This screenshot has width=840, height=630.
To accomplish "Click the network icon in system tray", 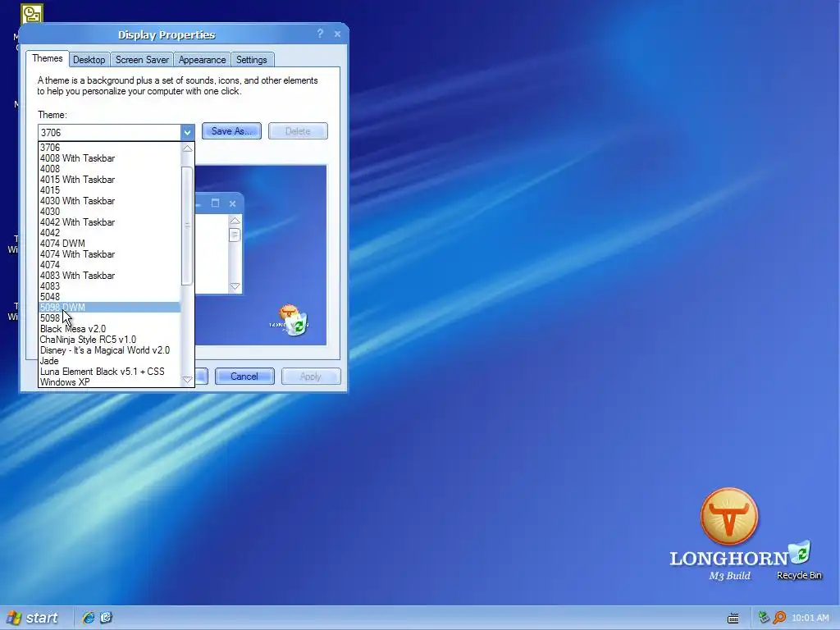I will click(764, 618).
